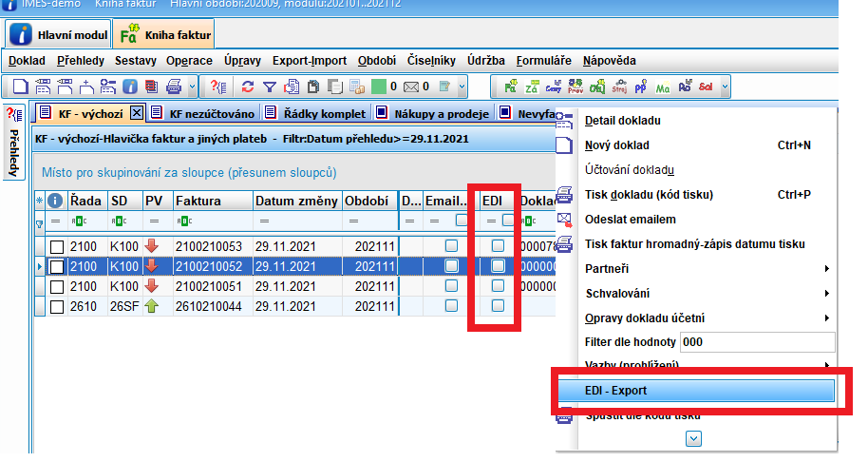This screenshot has height=462, width=868.
Task: Choose Odeslat emailem from context menu
Action: 630,220
